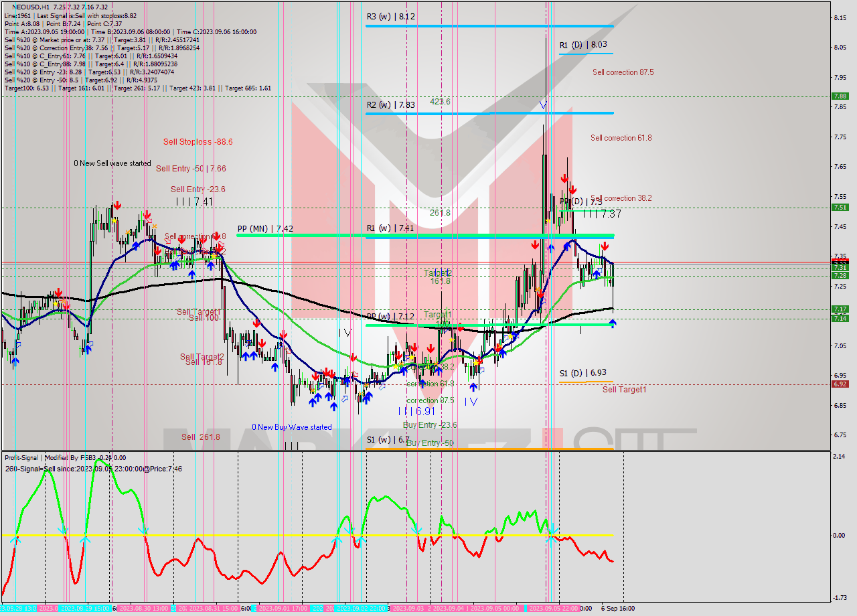Click the '2023.09.05 22:00' time marker
This screenshot has width=857, height=616.
pyautogui.click(x=554, y=609)
